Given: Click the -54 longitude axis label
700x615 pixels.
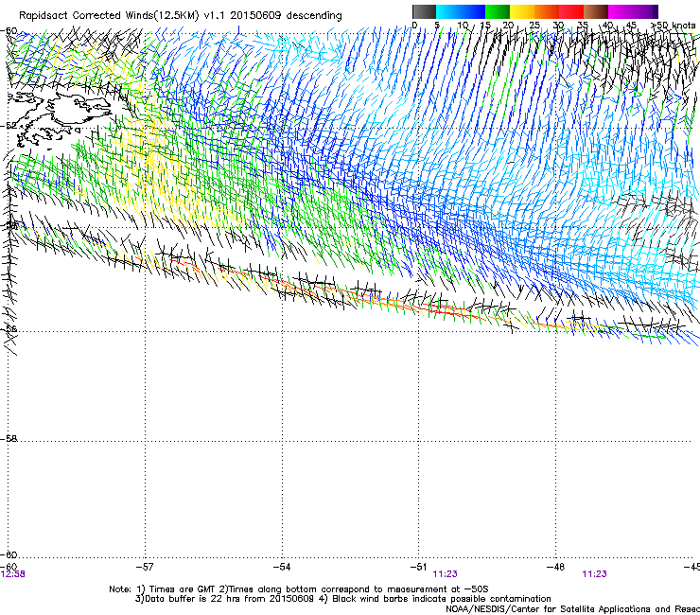Looking at the screenshot, I should click(282, 567).
